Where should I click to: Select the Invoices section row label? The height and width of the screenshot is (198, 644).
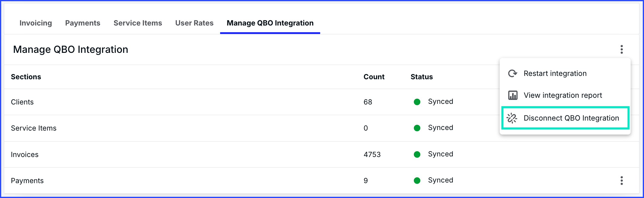coord(25,155)
